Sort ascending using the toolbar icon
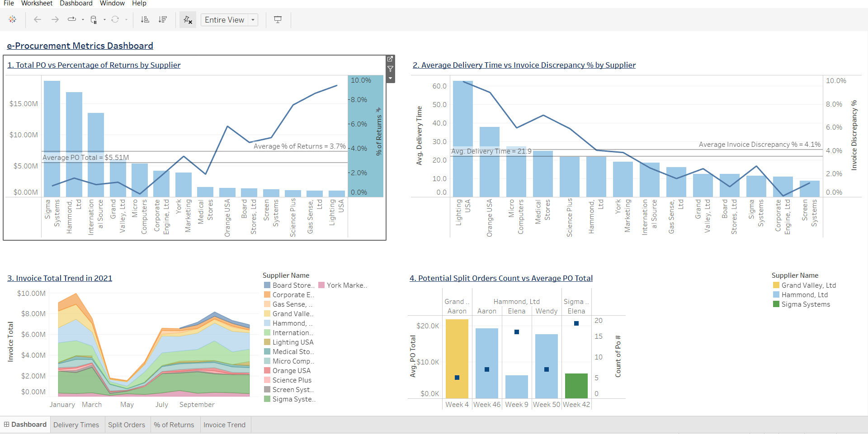 click(x=145, y=19)
